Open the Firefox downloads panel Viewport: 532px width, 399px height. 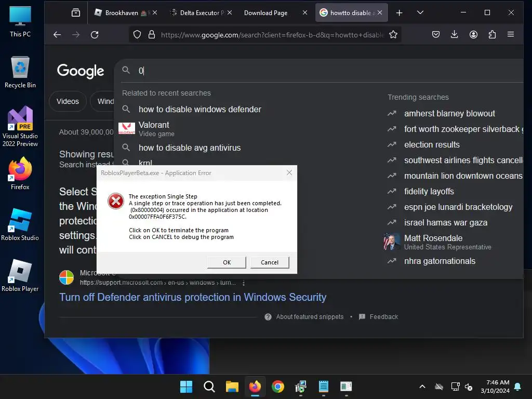[454, 35]
